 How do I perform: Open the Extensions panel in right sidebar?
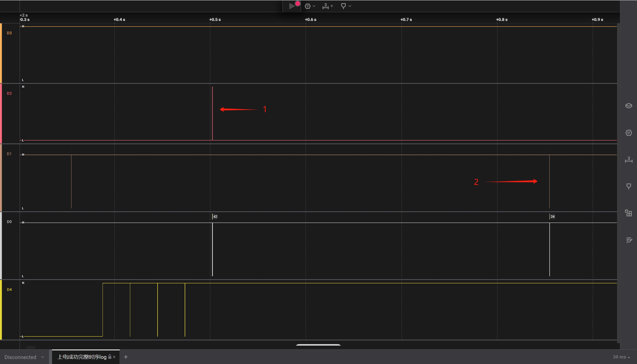click(629, 213)
